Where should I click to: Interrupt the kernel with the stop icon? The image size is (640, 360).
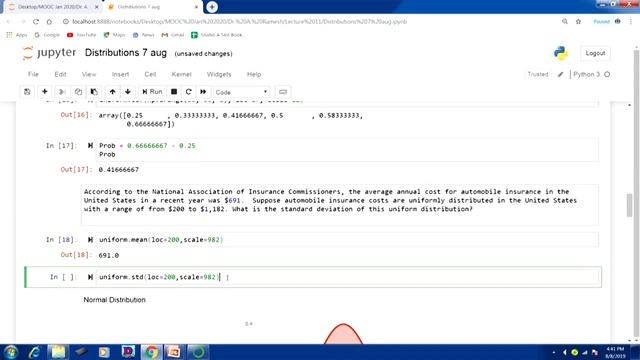coord(174,92)
